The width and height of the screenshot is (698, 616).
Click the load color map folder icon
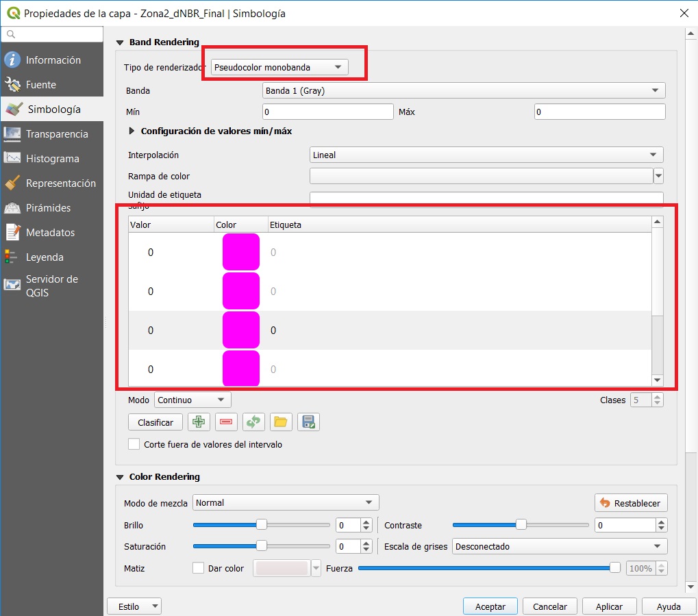(x=280, y=422)
